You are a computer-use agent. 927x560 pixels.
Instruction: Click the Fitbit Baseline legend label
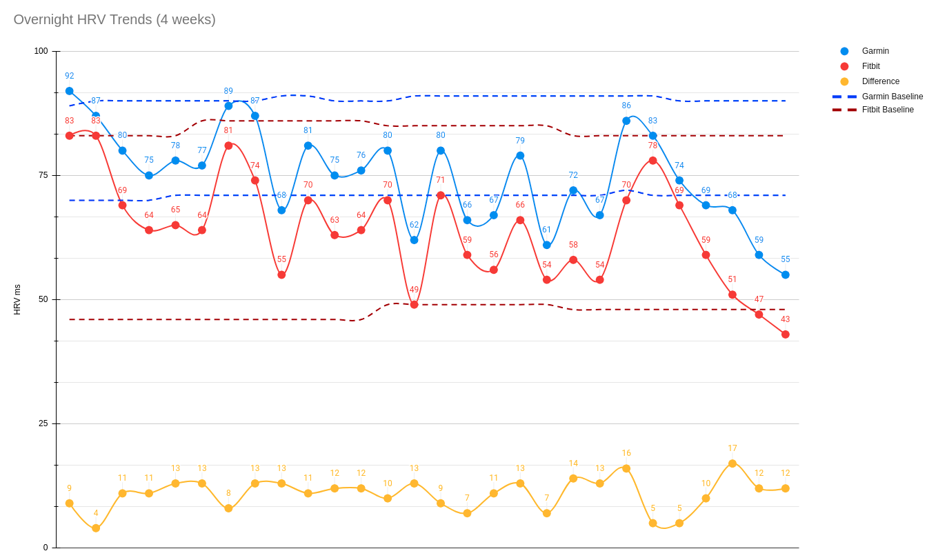[x=888, y=110]
